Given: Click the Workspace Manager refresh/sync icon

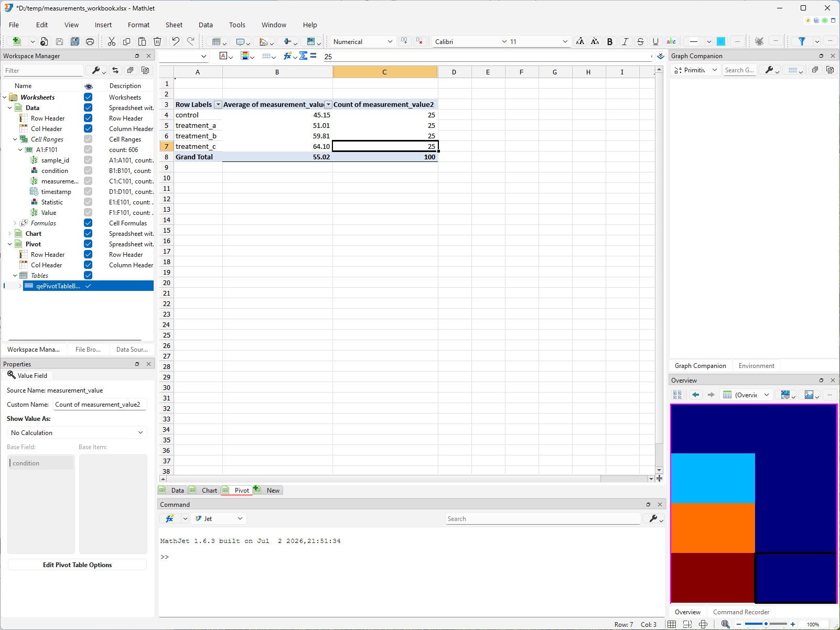Looking at the screenshot, I should (115, 70).
